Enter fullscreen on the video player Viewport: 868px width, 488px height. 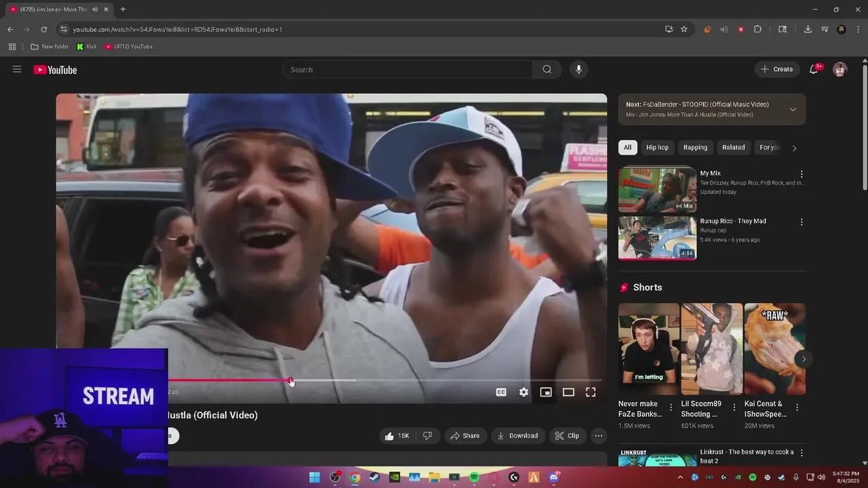[591, 392]
